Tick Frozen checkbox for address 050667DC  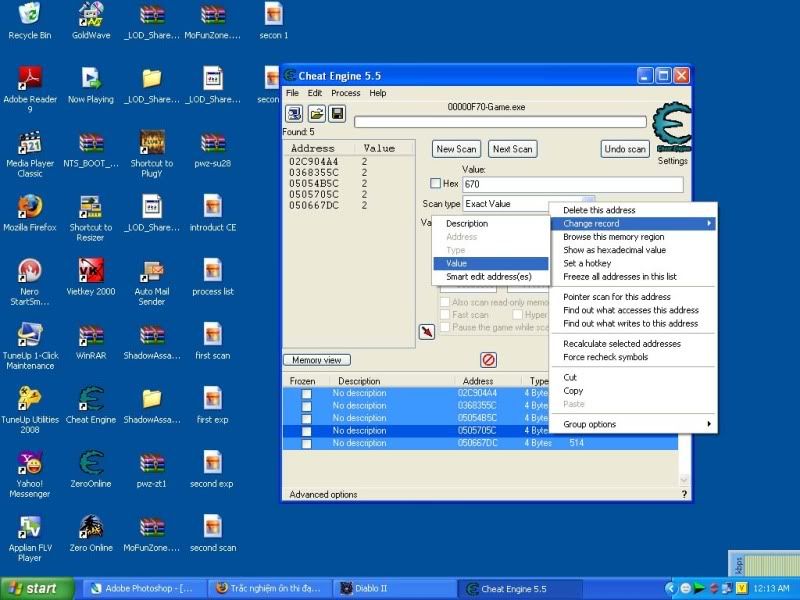(306, 443)
